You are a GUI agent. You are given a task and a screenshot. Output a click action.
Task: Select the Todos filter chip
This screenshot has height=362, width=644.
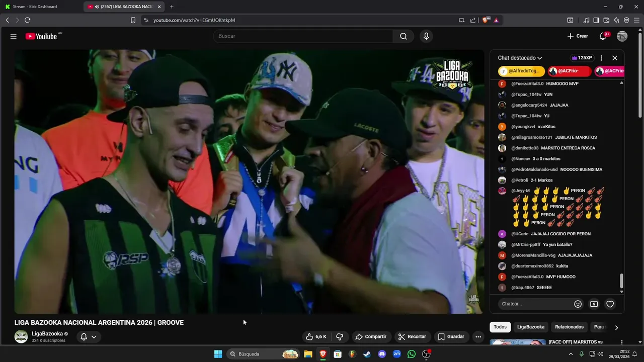click(x=500, y=327)
